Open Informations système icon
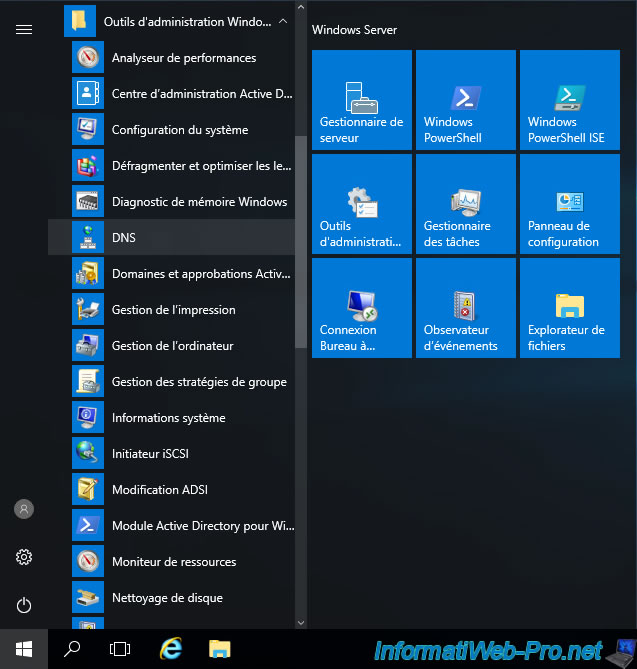Image resolution: width=637 pixels, height=669 pixels. tap(88, 417)
